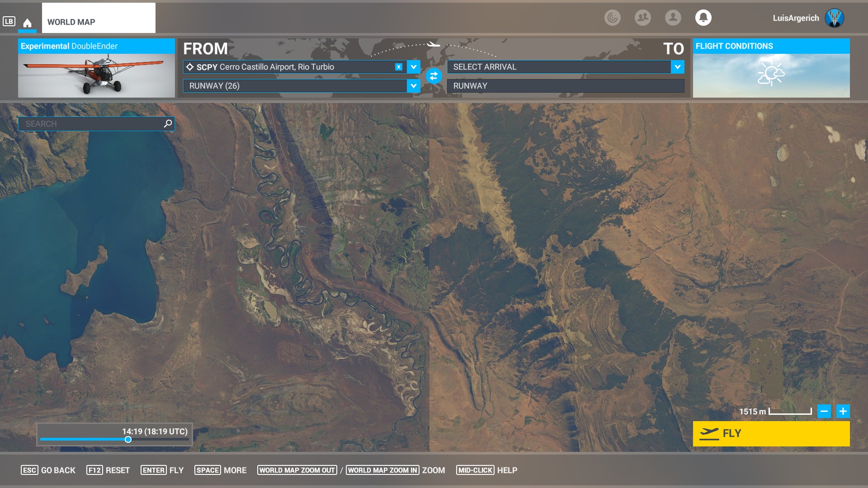868x488 pixels.
Task: Click the single-user profile icon
Action: 673,18
